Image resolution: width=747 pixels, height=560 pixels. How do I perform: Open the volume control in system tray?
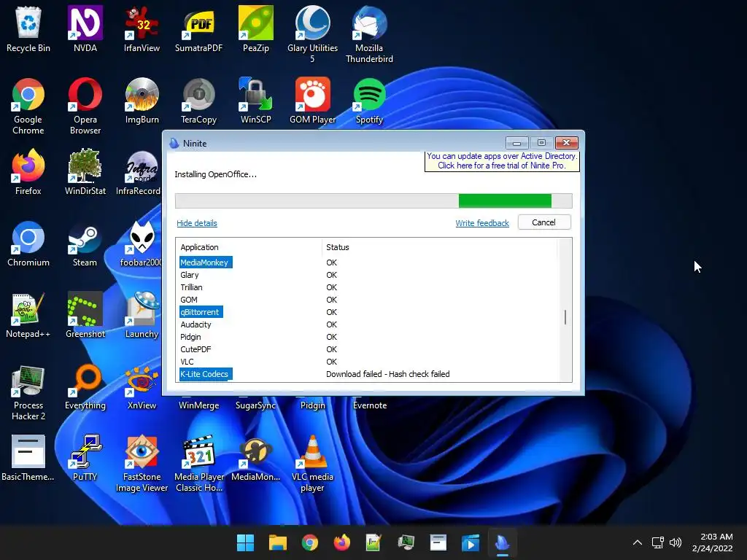675,542
